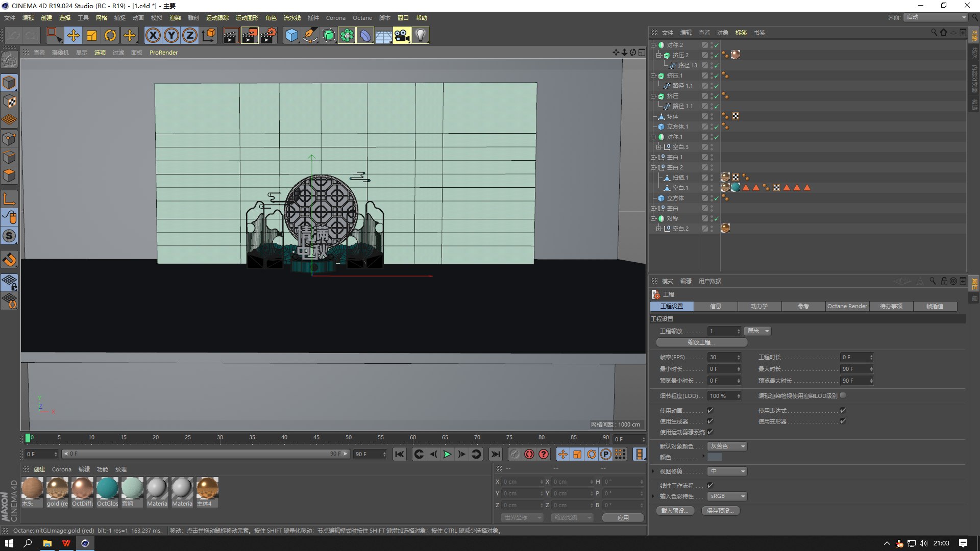
Task: Collapse the 对称.2 tree item
Action: click(x=653, y=45)
